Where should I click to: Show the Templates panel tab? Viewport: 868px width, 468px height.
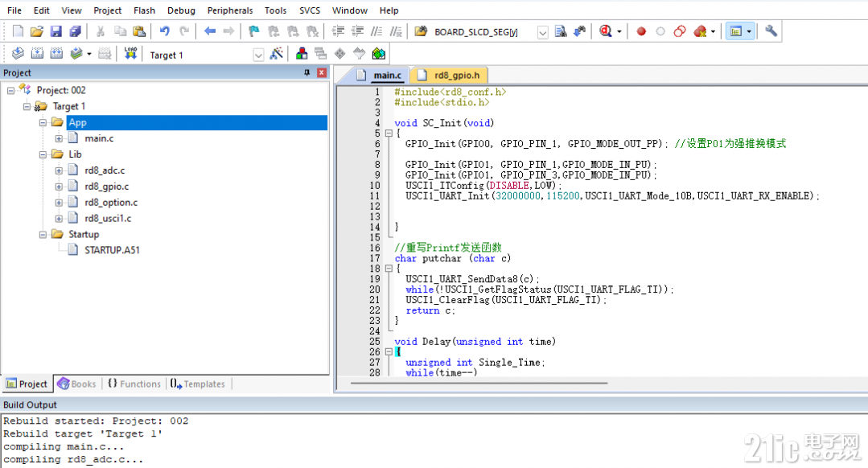(x=198, y=384)
